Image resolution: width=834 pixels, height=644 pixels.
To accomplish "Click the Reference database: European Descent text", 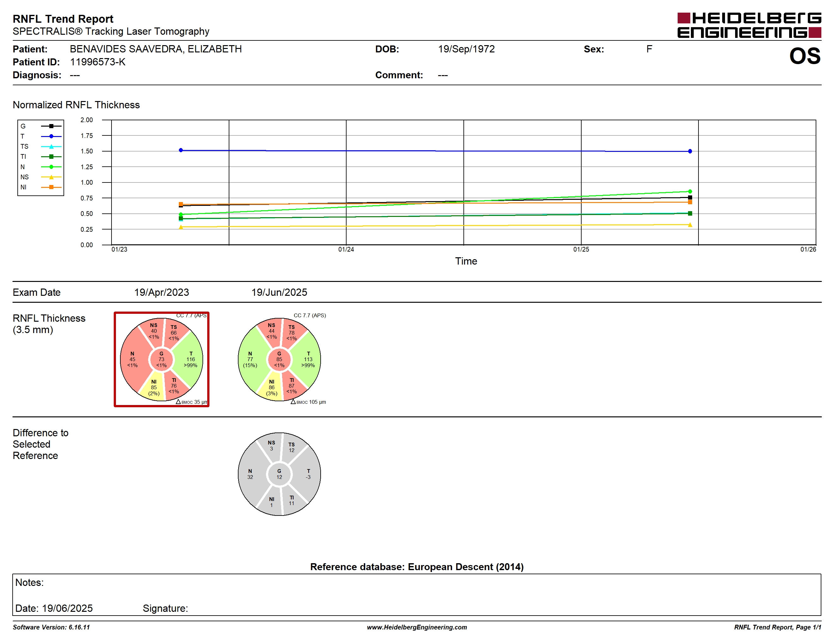I will point(417,567).
